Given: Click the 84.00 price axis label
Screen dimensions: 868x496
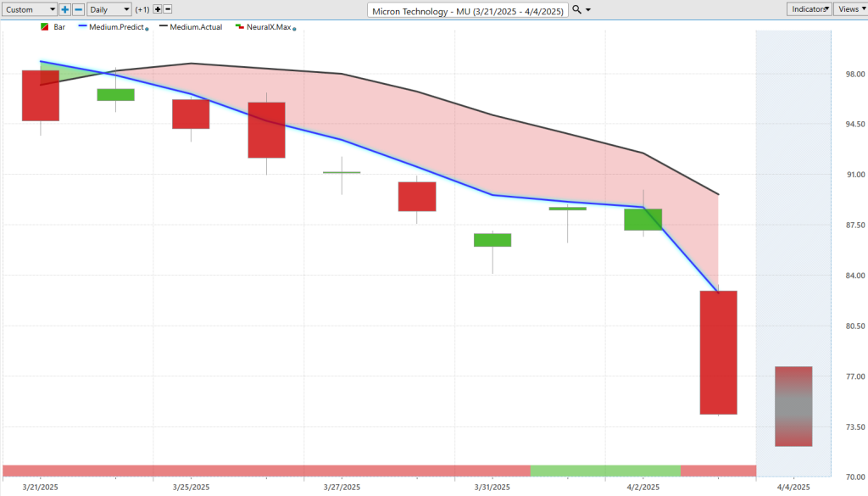Looking at the screenshot, I should point(855,276).
